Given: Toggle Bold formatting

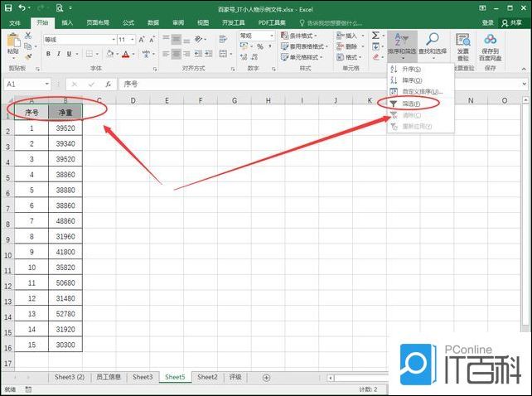Looking at the screenshot, I should point(48,54).
